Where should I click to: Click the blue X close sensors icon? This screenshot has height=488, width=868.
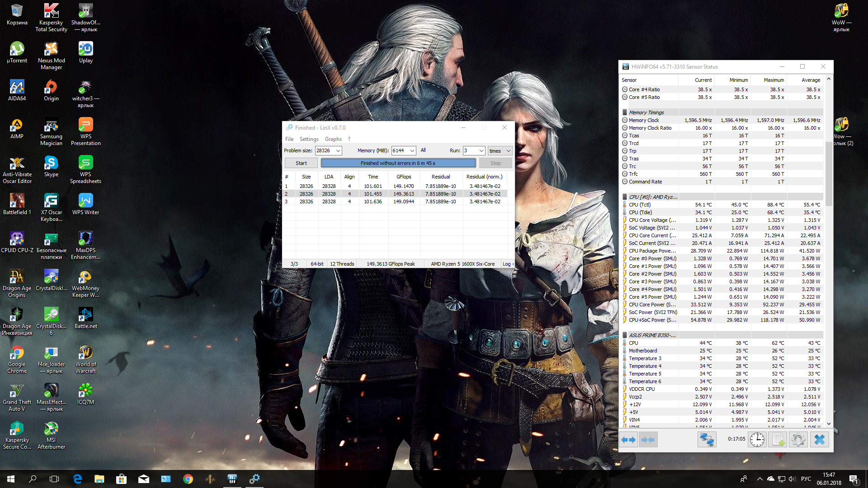819,439
